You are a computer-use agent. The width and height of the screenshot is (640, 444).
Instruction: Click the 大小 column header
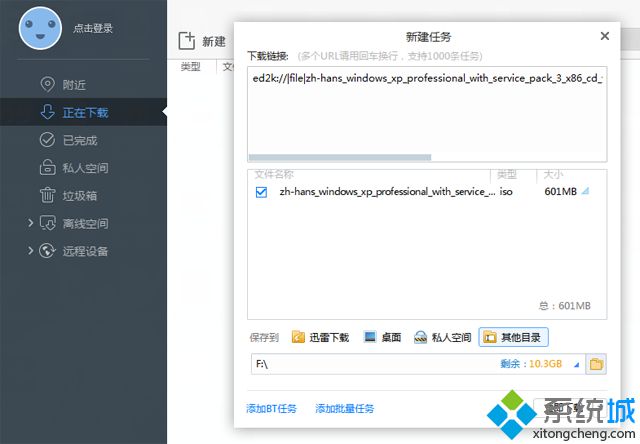pyautogui.click(x=553, y=175)
